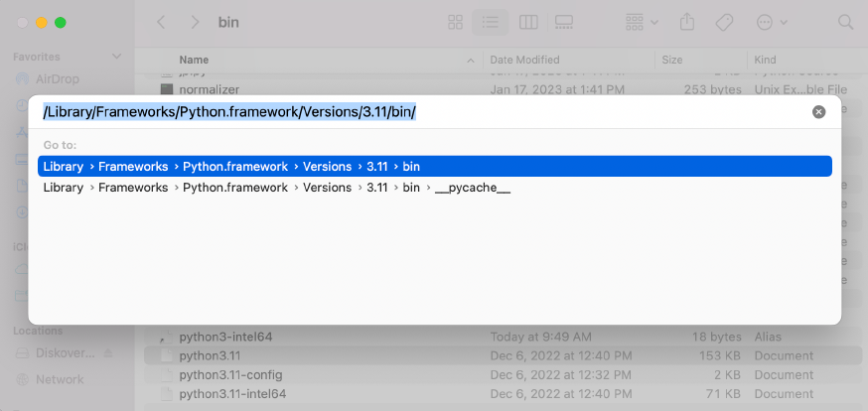The width and height of the screenshot is (868, 411).
Task: Select the highlighted bin path suggestion
Action: pyautogui.click(x=434, y=166)
